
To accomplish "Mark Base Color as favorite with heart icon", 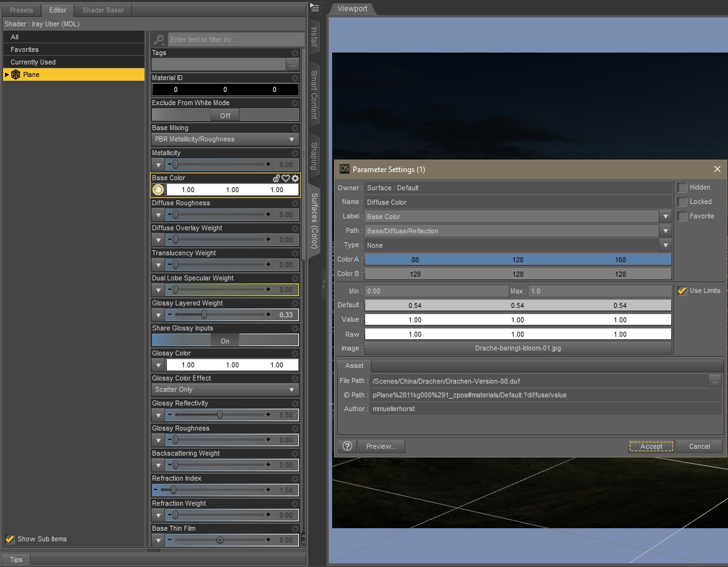I will pyautogui.click(x=286, y=178).
